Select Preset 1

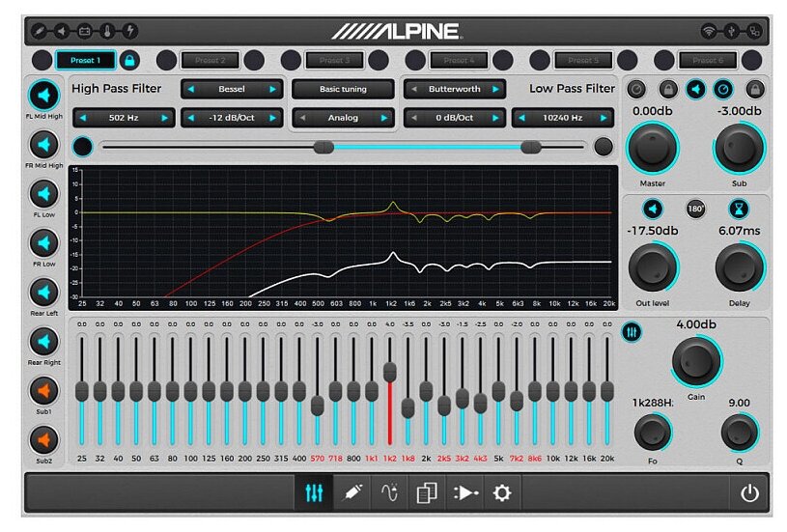coord(85,60)
